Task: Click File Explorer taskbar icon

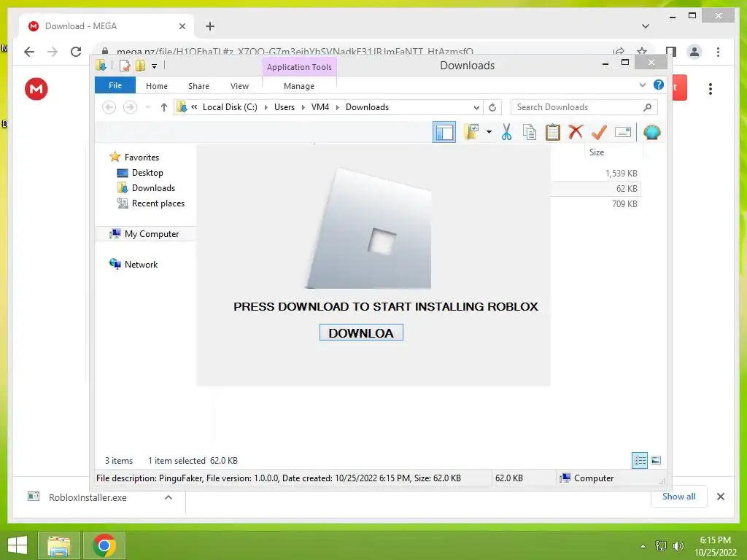Action: pos(58,545)
